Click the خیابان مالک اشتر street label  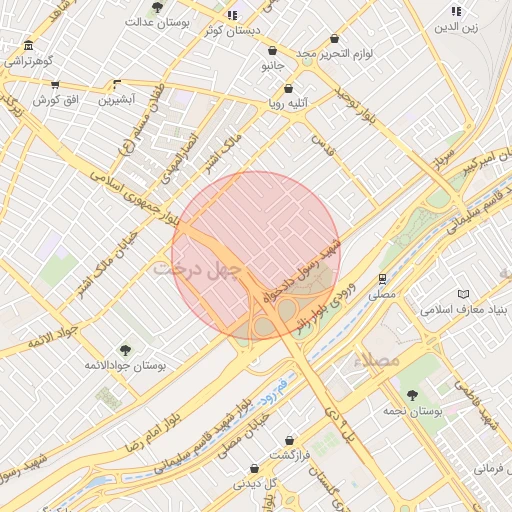[x=107, y=265]
